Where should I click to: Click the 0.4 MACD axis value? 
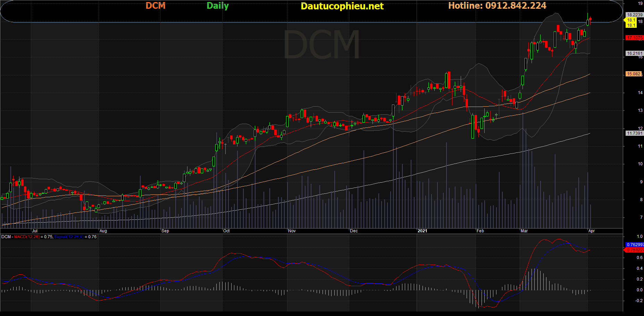coord(640,268)
